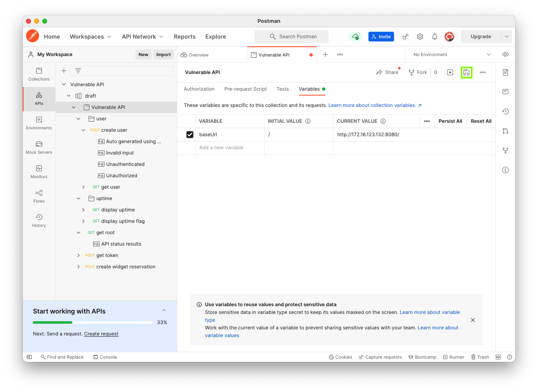Screen dimensions: 538x392
Task: Open the Documentation pane icon
Action: coord(505,72)
